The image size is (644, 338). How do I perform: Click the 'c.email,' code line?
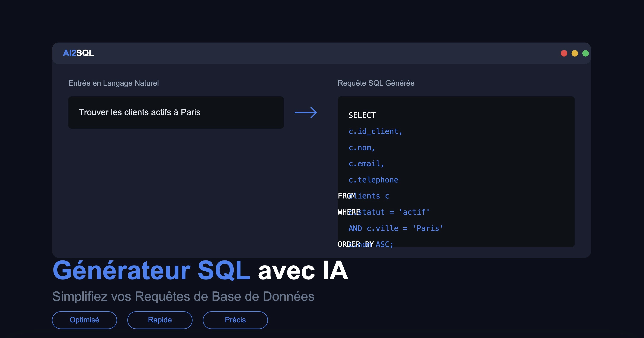pos(366,164)
